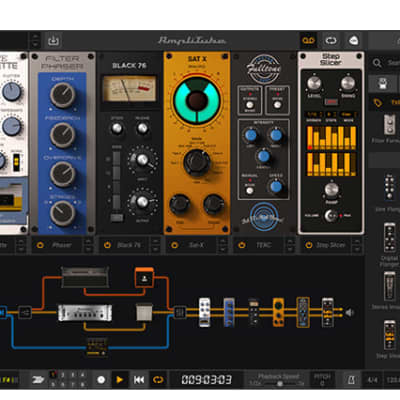Click the output speaker icon in chain
This screenshot has height=400, width=400.
pyautogui.click(x=349, y=313)
